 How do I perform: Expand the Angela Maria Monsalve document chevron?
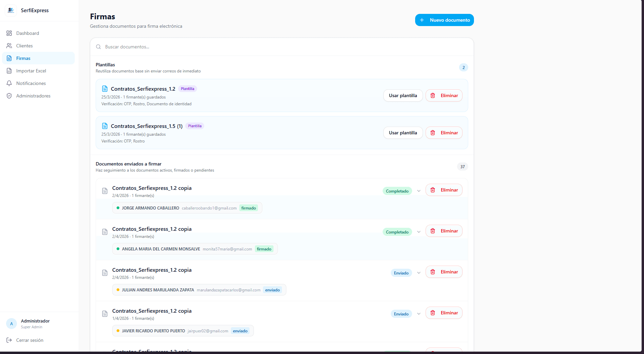[x=419, y=232]
